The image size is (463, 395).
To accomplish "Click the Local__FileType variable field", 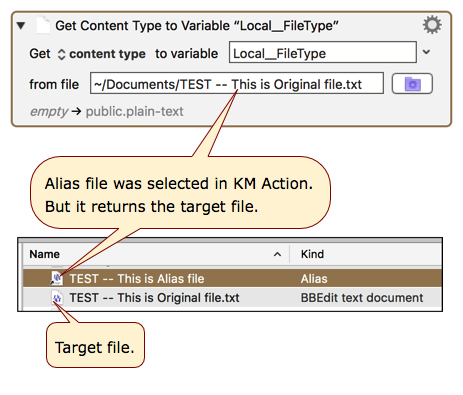I will [x=323, y=52].
